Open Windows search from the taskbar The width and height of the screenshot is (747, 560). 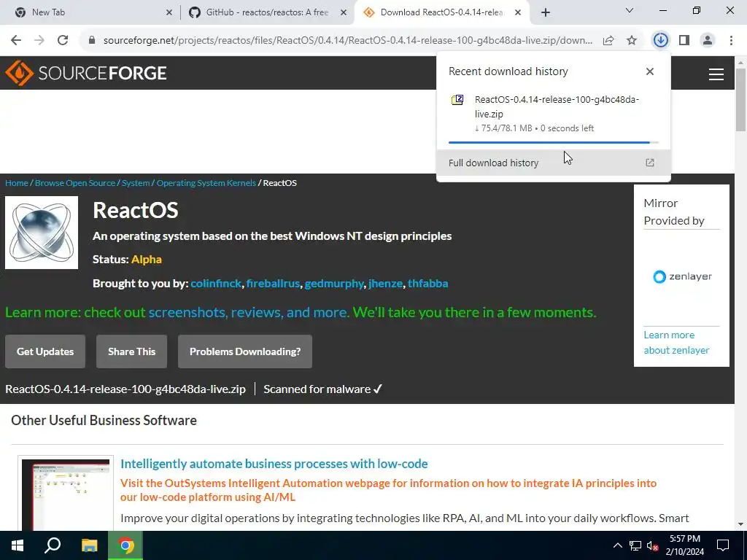[53, 545]
